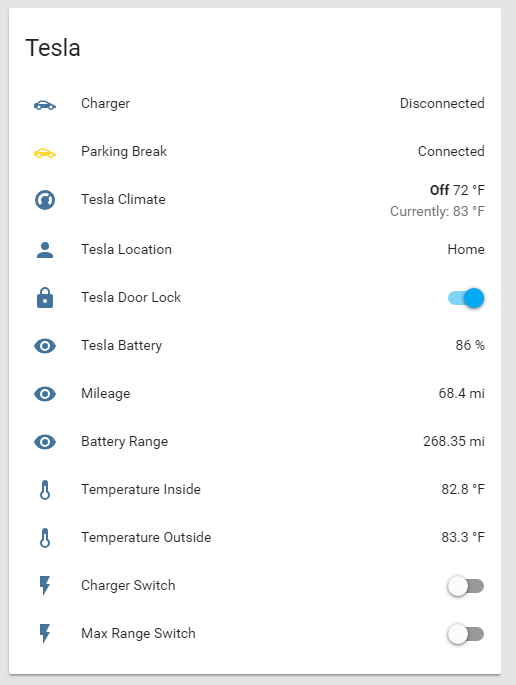Enable the Charger Switch toggle
Screen dimensions: 516x685
(x=466, y=586)
